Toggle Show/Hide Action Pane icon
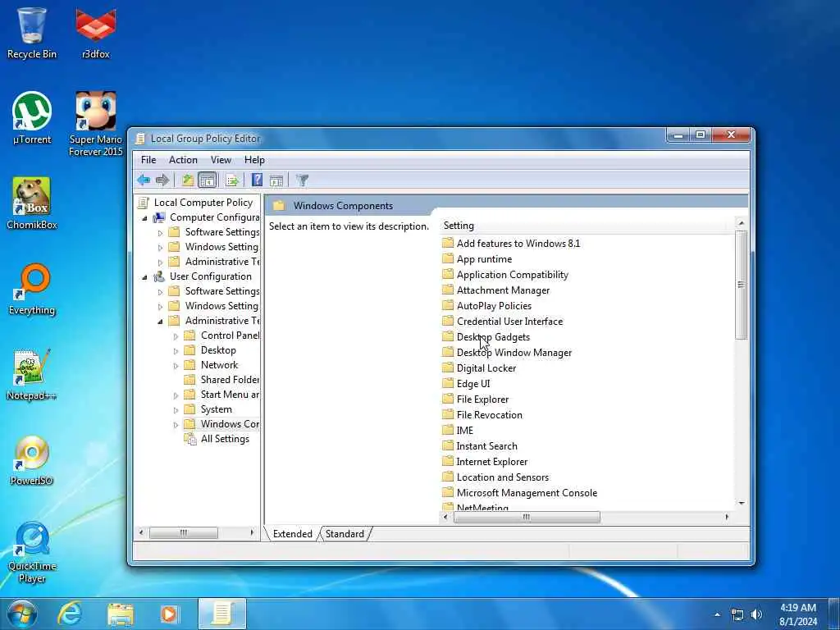 276,180
